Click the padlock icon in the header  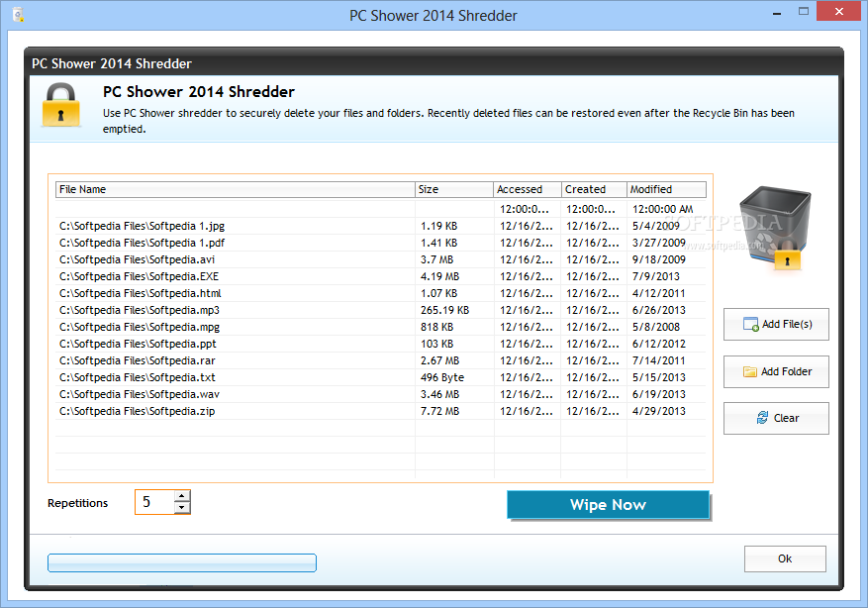[61, 105]
